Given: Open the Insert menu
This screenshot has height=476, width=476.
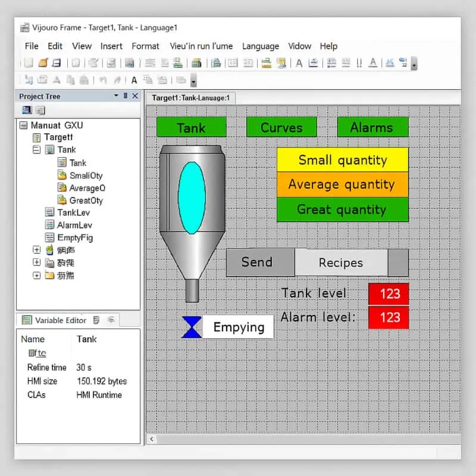Looking at the screenshot, I should pyautogui.click(x=111, y=46).
